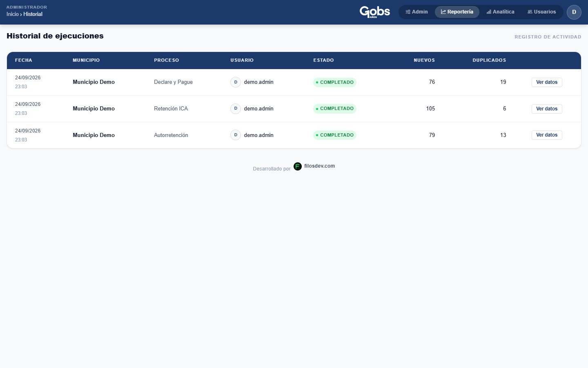The width and height of the screenshot is (588, 368).
Task: Click the nuevos value 105
Action: coord(430,109)
